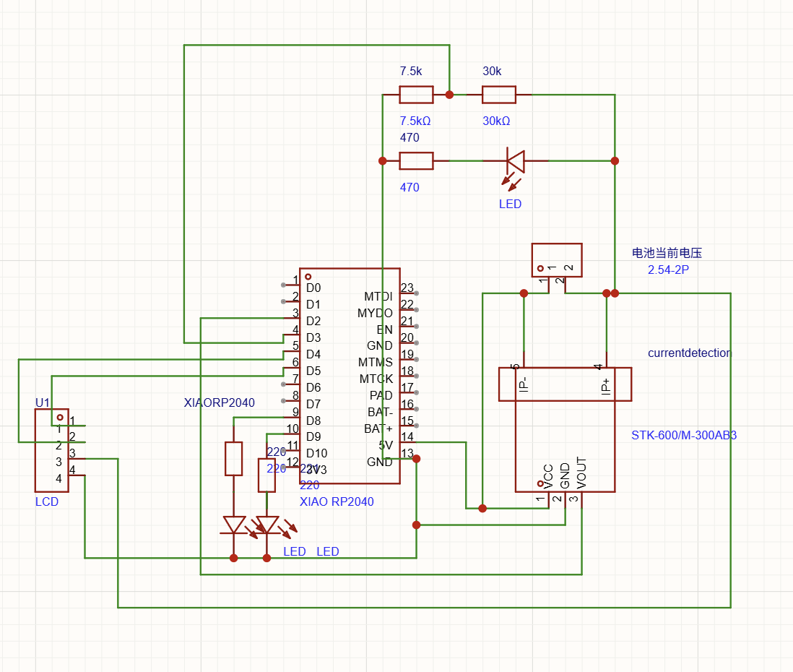The width and height of the screenshot is (793, 672).
Task: Click the 'MTCK' pin label
Action: [x=376, y=379]
